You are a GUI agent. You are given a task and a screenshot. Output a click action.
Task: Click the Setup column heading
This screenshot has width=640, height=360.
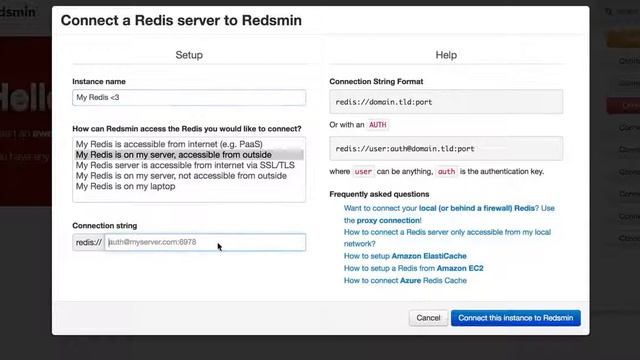tap(189, 55)
